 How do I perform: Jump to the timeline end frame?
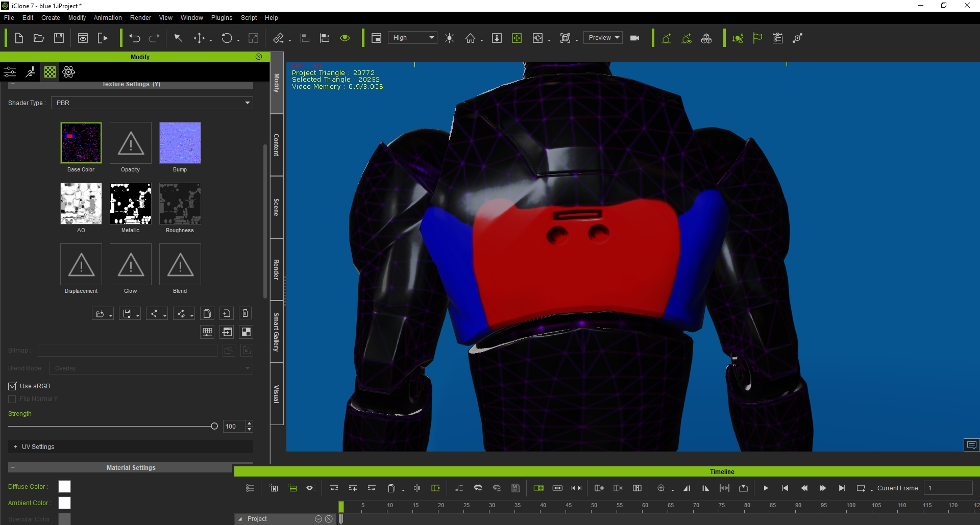[842, 488]
